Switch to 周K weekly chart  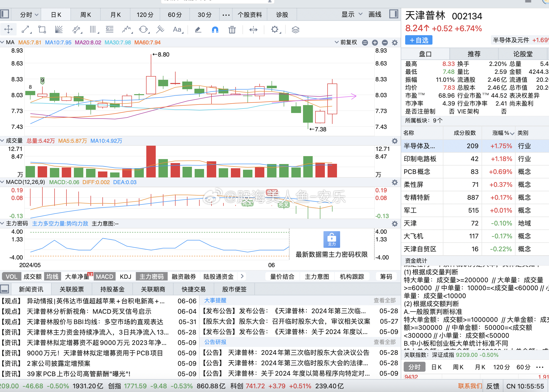tap(86, 15)
